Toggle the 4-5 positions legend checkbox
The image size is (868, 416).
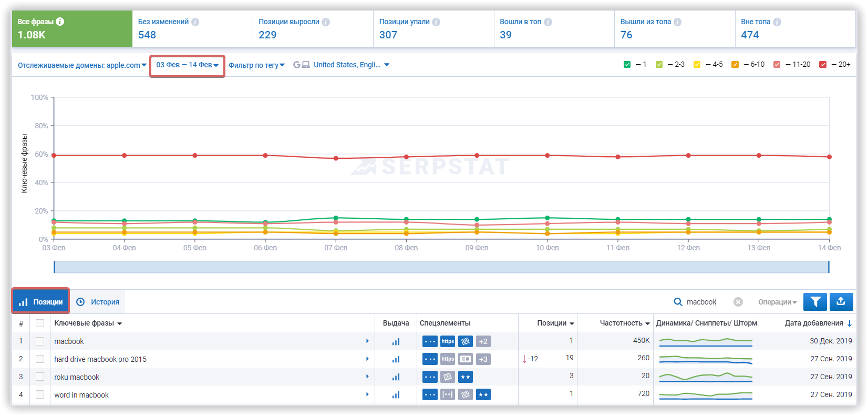point(697,65)
